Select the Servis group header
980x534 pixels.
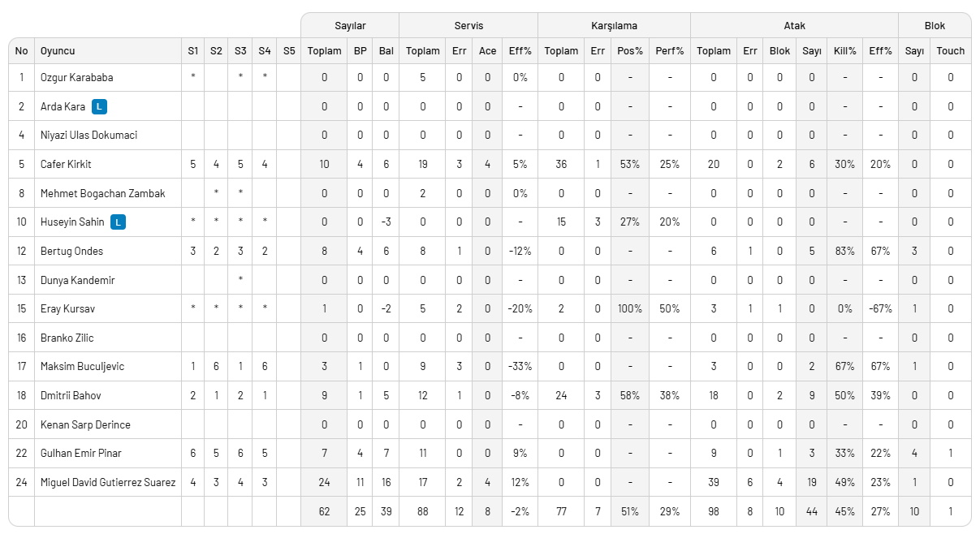tap(468, 25)
